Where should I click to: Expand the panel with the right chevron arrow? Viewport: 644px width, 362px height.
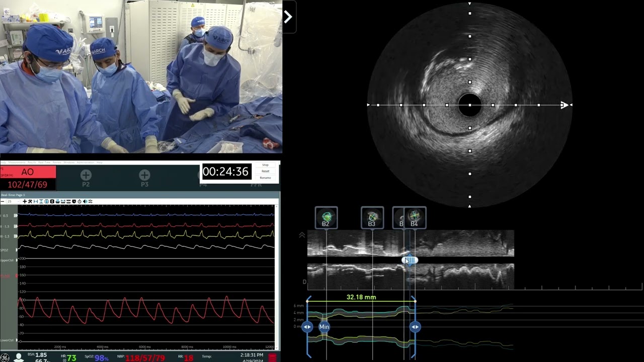(x=288, y=17)
